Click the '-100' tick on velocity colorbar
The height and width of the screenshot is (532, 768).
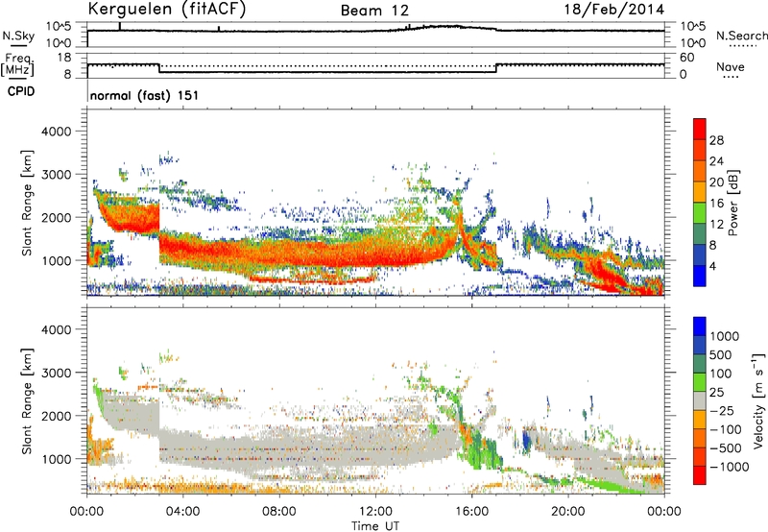pos(726,429)
